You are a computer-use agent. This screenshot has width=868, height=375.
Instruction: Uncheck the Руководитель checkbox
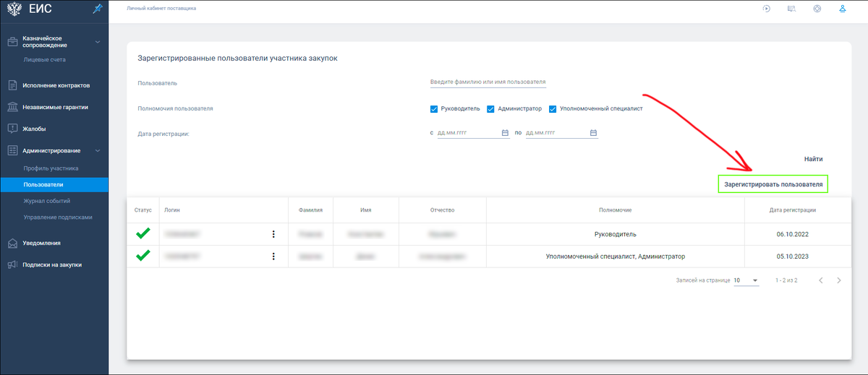pyautogui.click(x=434, y=109)
